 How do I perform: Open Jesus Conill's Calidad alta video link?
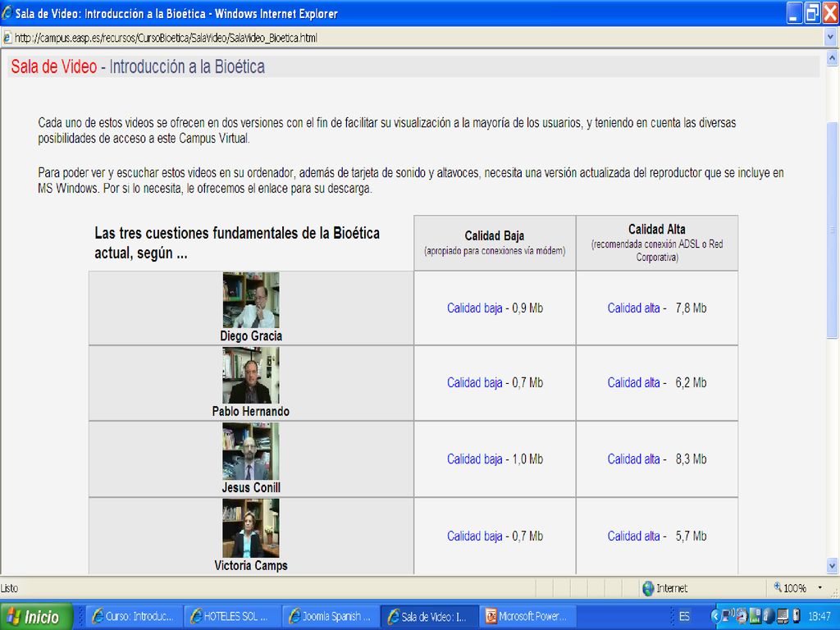pyautogui.click(x=633, y=459)
